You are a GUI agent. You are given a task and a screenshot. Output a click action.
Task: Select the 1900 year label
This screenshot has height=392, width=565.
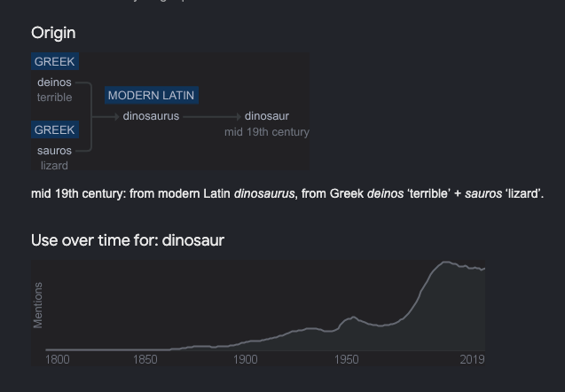[x=246, y=359]
